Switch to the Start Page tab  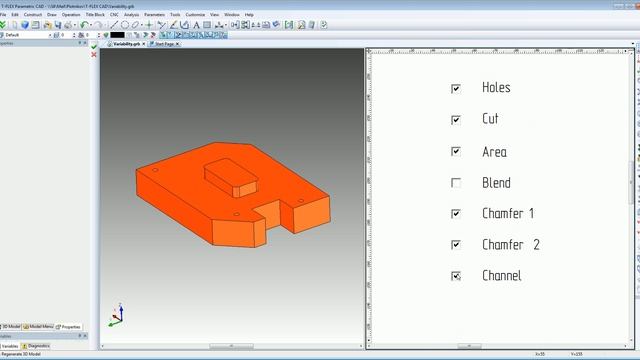tap(164, 44)
